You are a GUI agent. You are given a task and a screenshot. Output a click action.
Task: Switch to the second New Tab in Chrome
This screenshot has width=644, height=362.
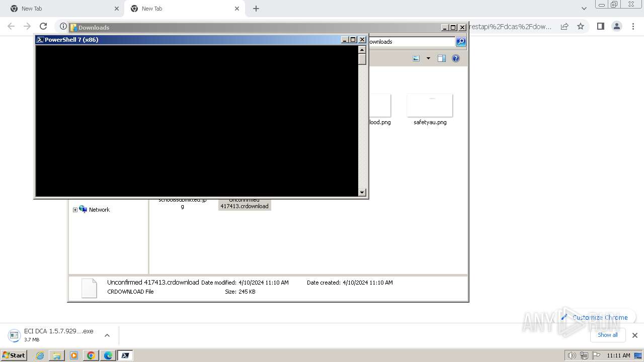tap(185, 9)
